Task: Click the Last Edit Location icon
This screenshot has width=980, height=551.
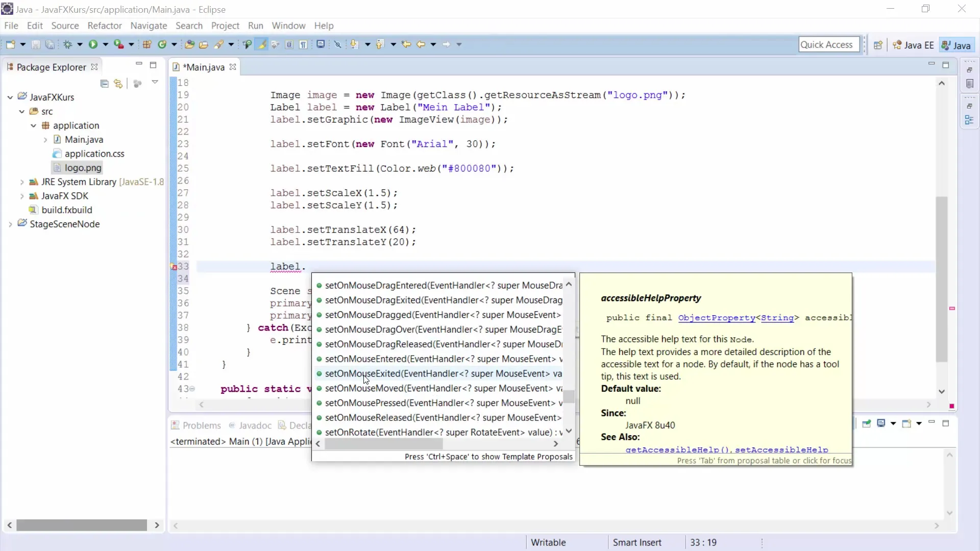Action: click(406, 45)
